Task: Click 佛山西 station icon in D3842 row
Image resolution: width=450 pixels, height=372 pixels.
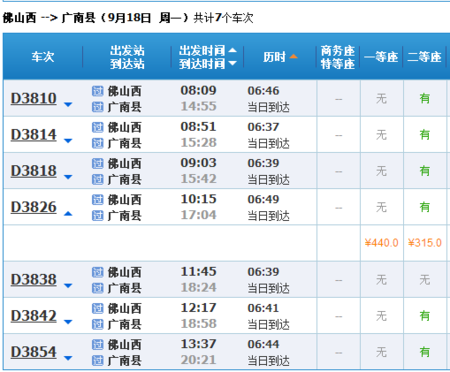Action: point(97,308)
